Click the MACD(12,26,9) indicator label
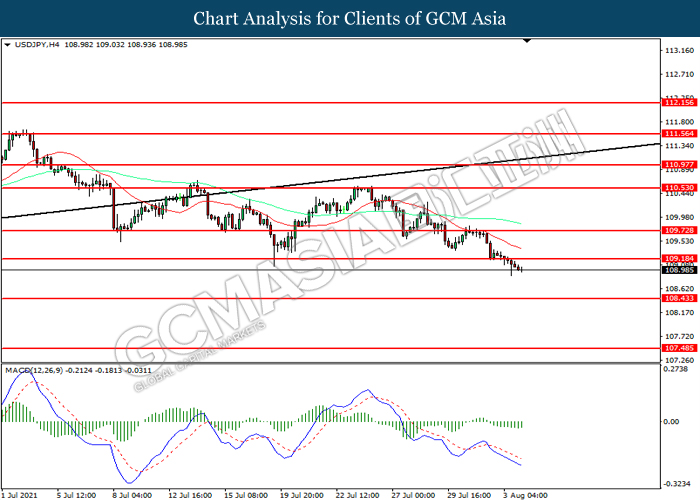This screenshot has width=700, height=500. pos(38,371)
